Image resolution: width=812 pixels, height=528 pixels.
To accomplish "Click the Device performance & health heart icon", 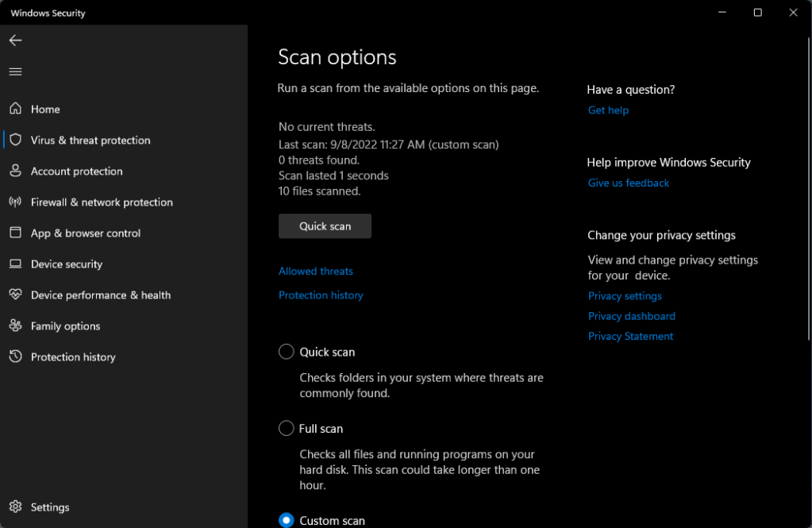I will [x=15, y=295].
